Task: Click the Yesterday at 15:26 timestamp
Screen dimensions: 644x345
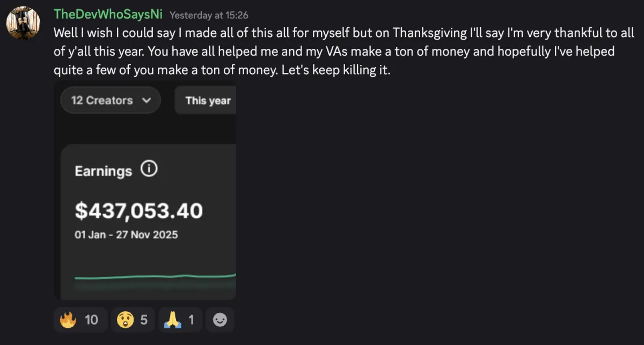Action: click(x=209, y=16)
